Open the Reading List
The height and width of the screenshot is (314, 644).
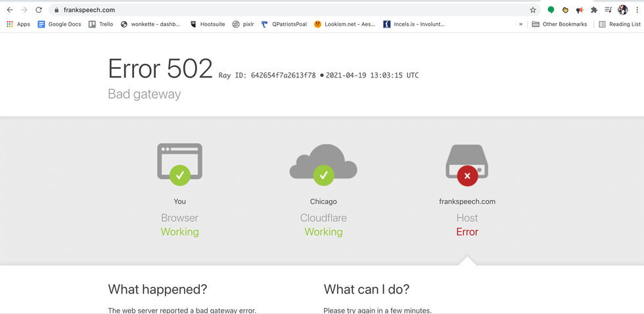620,24
